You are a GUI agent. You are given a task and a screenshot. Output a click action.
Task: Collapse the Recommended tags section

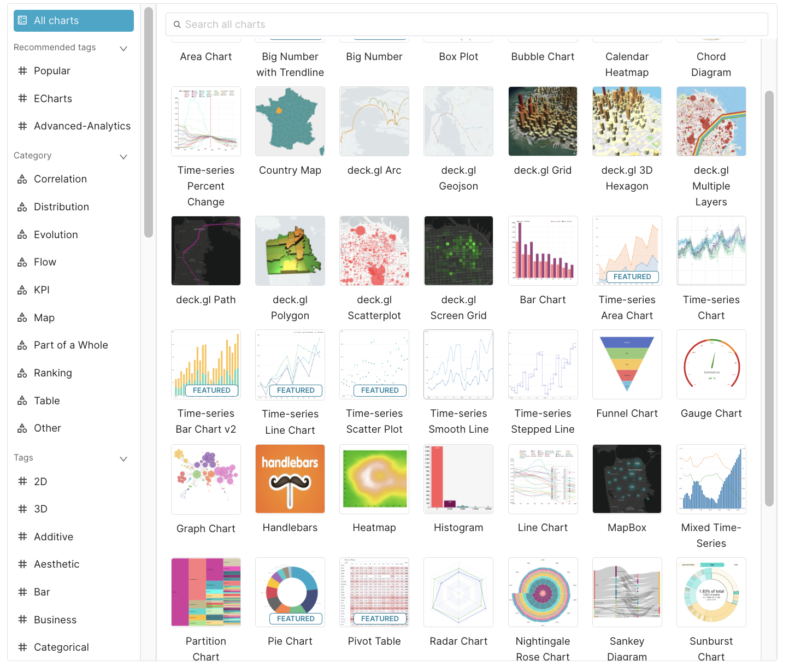(x=123, y=48)
